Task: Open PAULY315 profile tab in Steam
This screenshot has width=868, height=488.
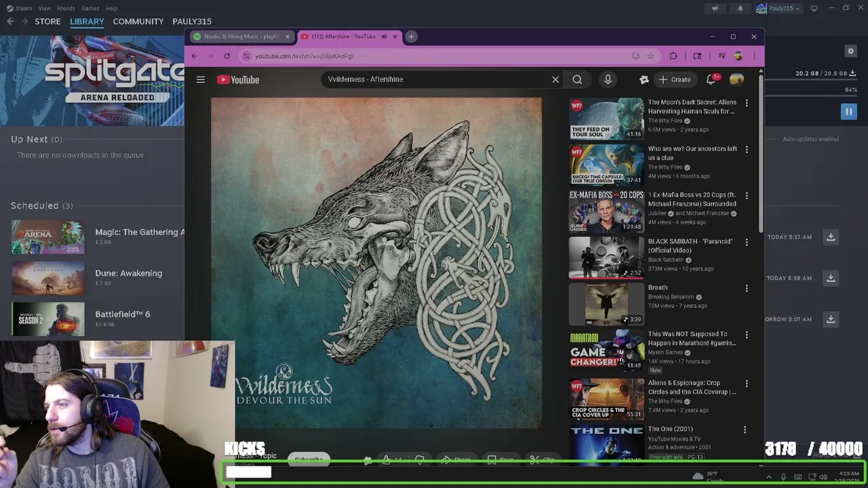Action: [x=192, y=22]
